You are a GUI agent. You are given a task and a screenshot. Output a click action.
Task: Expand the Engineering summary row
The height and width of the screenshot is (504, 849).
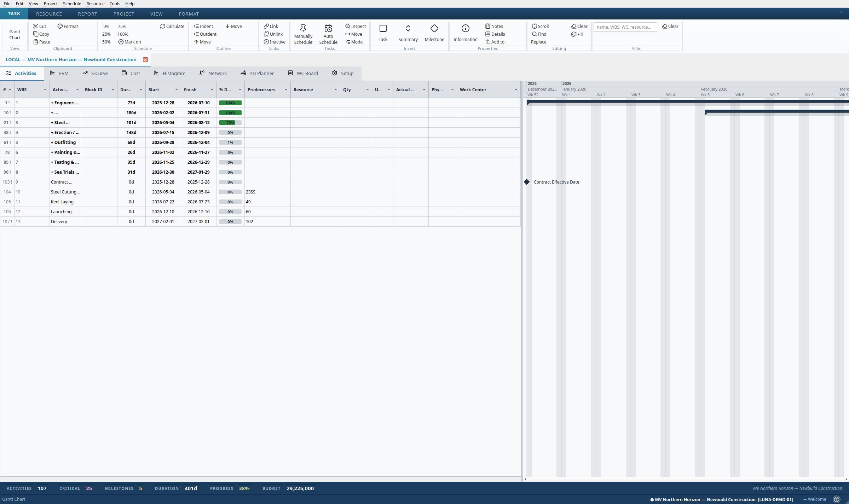pos(52,103)
